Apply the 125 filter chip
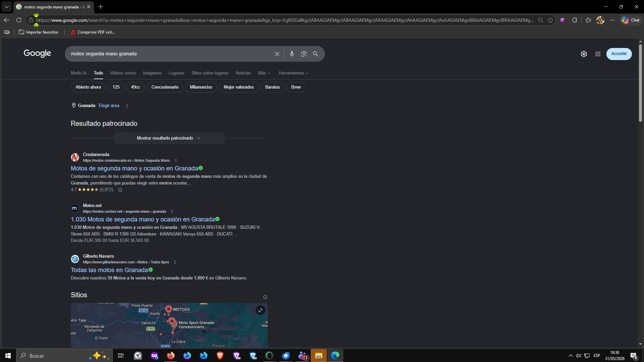644x362 pixels. [x=116, y=87]
